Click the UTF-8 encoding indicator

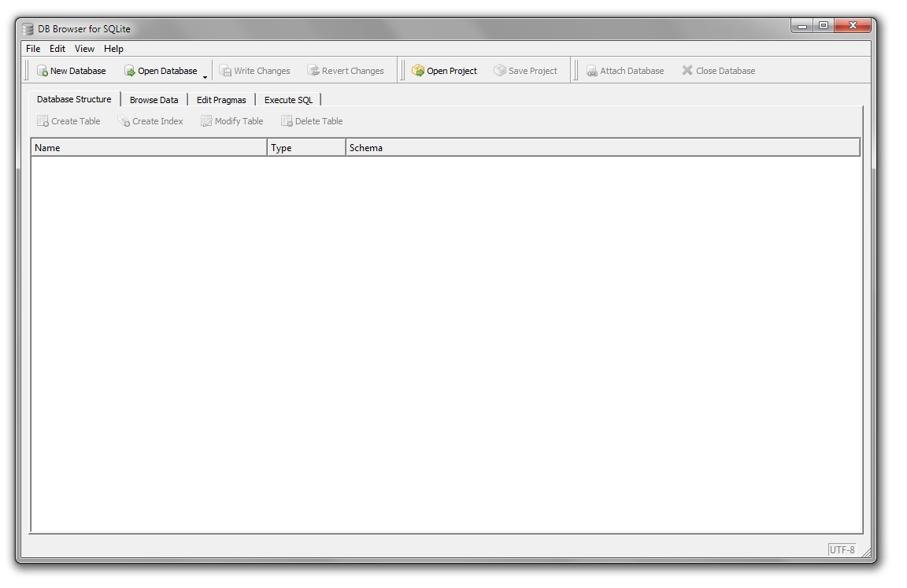[x=842, y=549]
